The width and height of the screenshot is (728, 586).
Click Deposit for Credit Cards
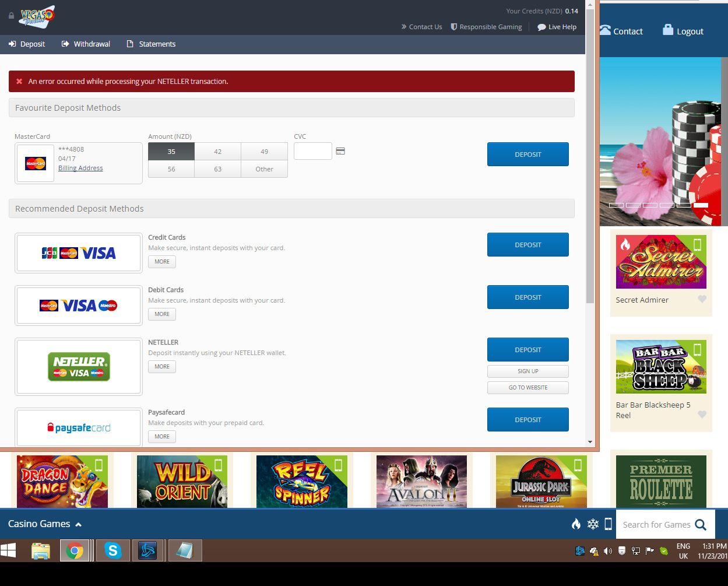coord(528,245)
